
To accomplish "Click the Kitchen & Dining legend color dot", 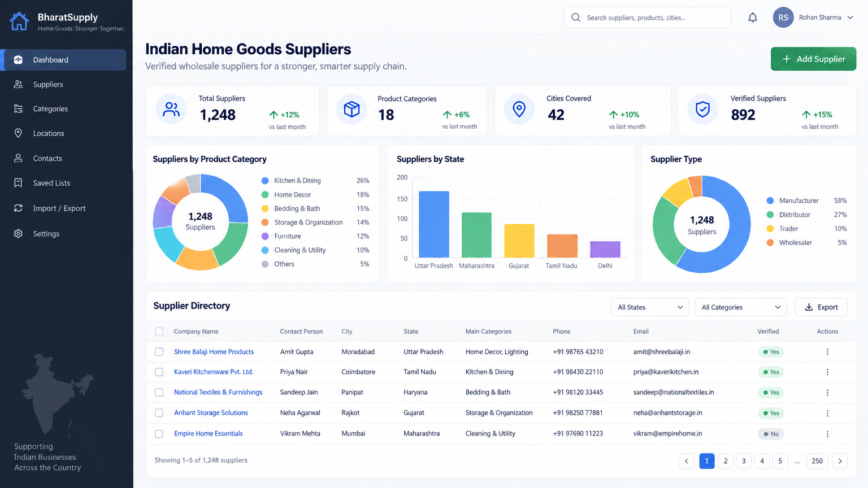I will coord(265,181).
